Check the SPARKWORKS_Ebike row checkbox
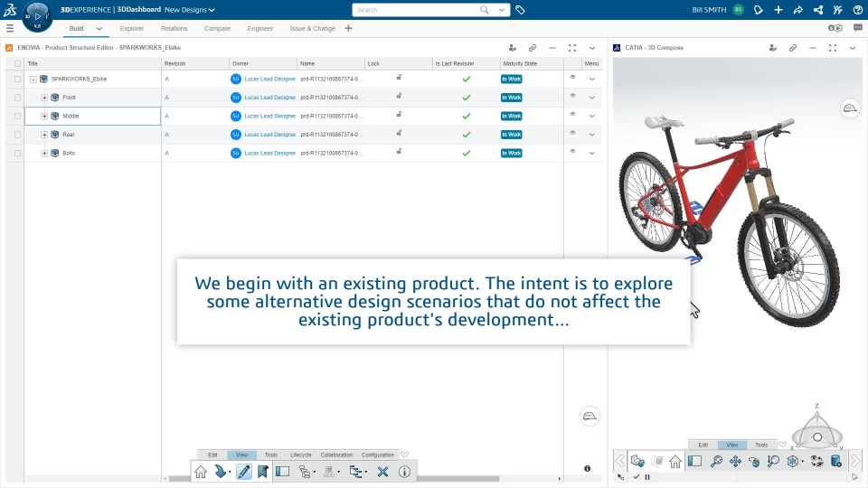The width and height of the screenshot is (868, 488). [18, 80]
